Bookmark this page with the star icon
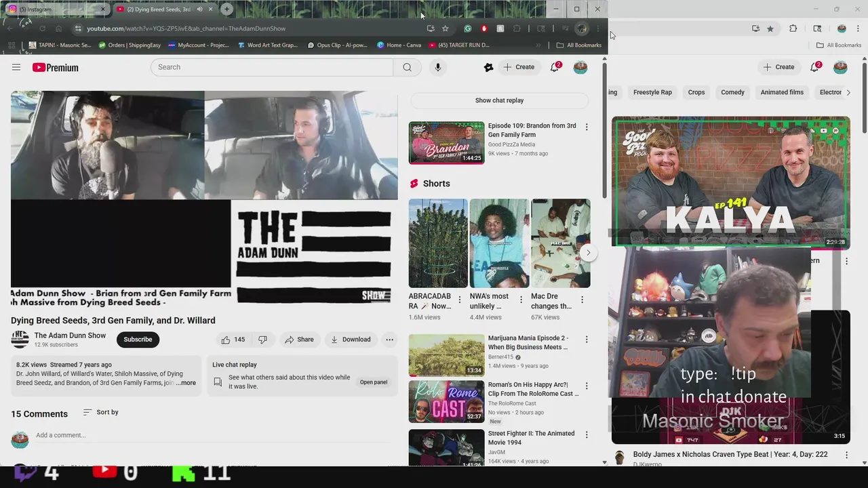Screen dimensions: 868x488 445,28
